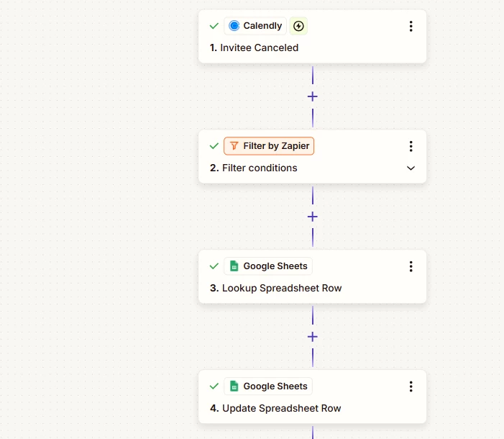Click the green checkmark on the Calendly step
The image size is (504, 439).
tap(214, 26)
